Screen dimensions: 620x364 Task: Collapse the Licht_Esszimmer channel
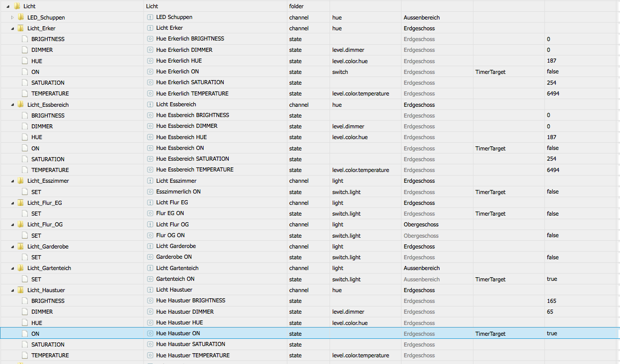[x=12, y=181]
